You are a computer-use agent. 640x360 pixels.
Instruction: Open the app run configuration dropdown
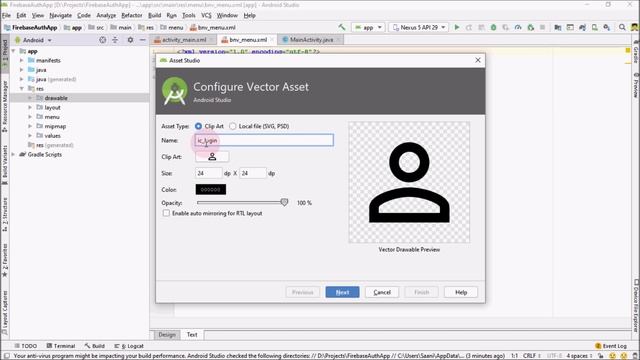368,27
